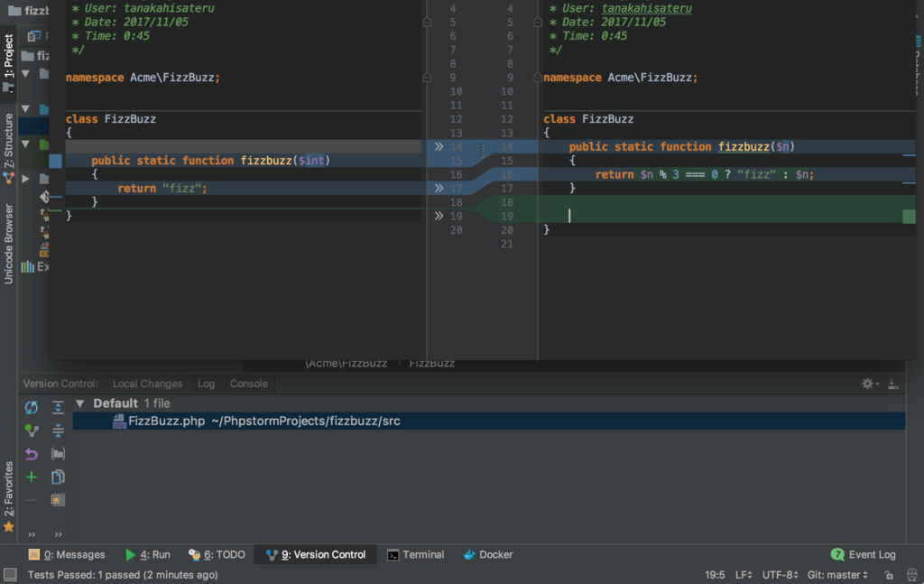The image size is (924, 584).
Task: Click fold marker at left pane line 9
Action: [x=427, y=78]
